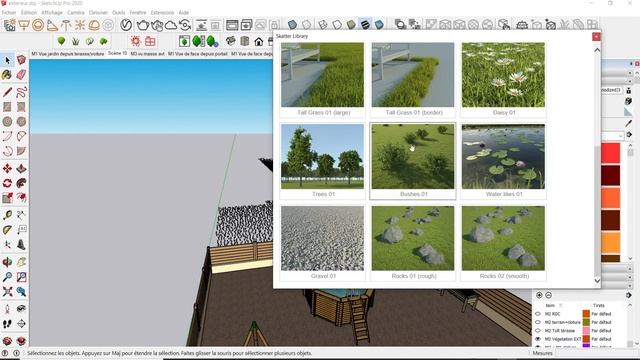
Task: Activate the Protractor tool
Action: point(7,230)
